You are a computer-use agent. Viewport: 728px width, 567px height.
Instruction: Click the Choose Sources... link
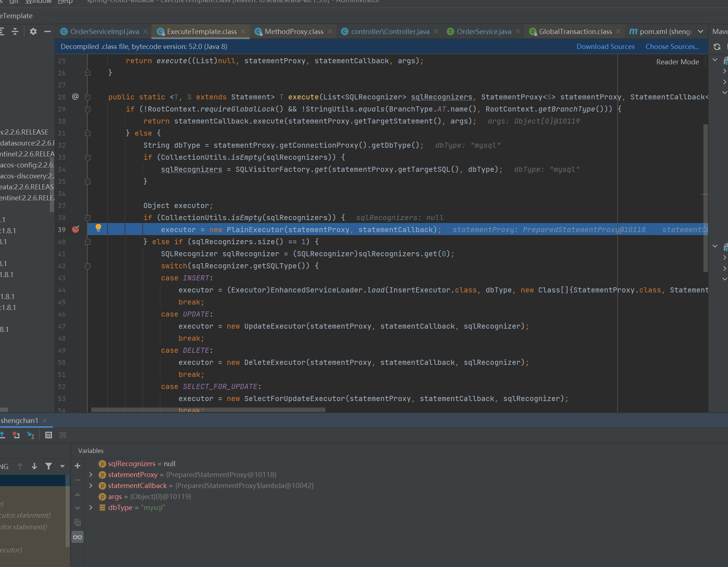click(672, 46)
